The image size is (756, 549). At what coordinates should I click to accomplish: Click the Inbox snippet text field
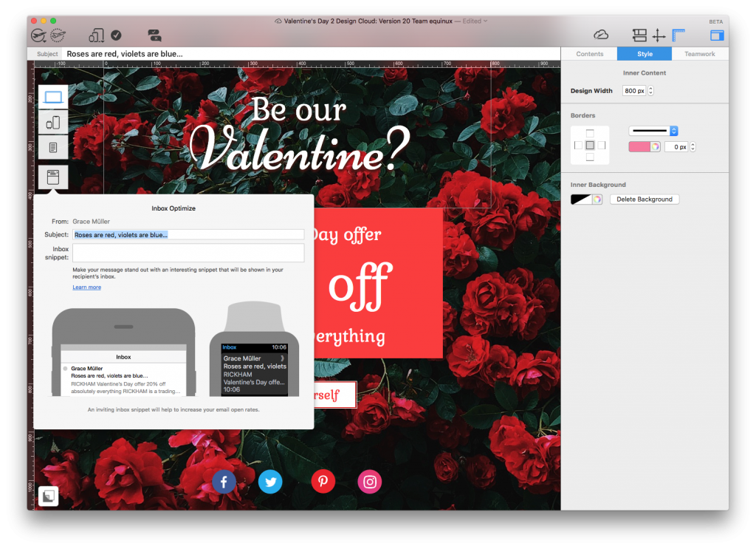188,253
